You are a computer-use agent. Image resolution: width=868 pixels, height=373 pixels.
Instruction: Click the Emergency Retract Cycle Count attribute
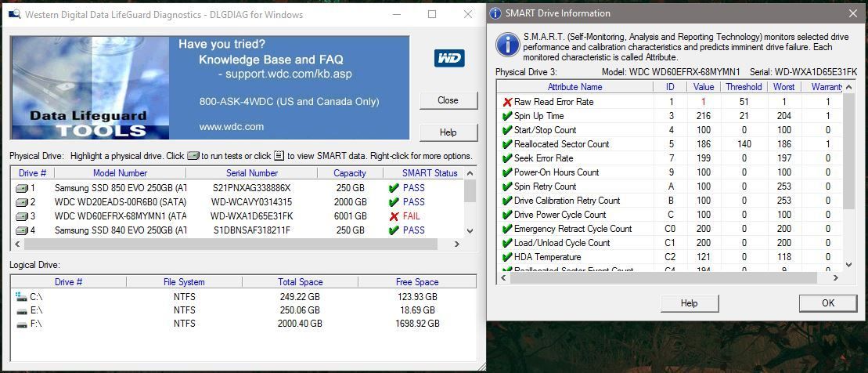[x=573, y=229]
